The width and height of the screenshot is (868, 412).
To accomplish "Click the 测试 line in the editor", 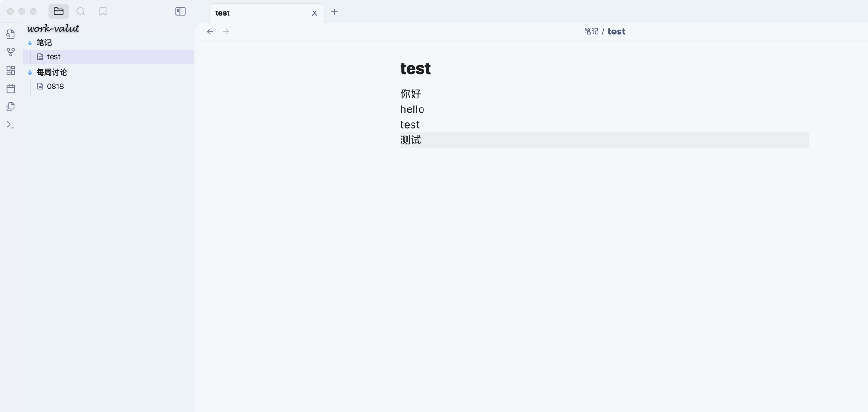I will tap(411, 140).
